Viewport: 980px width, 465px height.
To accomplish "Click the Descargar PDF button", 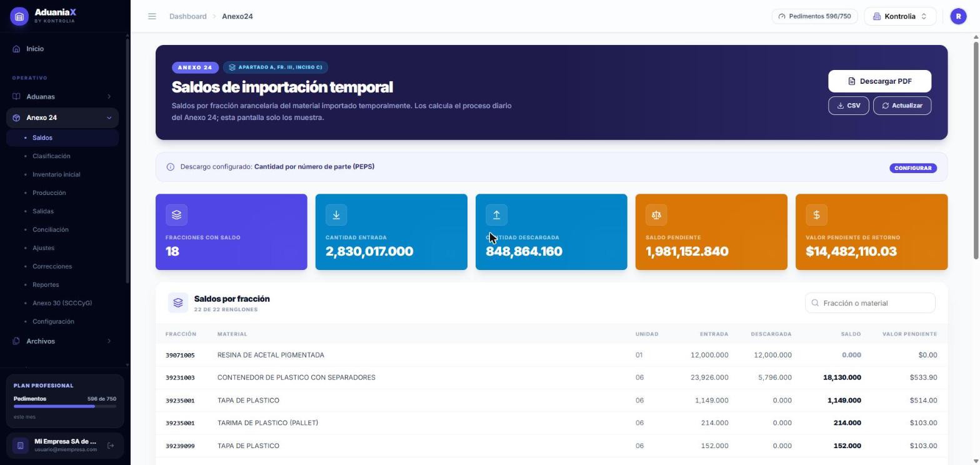I will 879,81.
